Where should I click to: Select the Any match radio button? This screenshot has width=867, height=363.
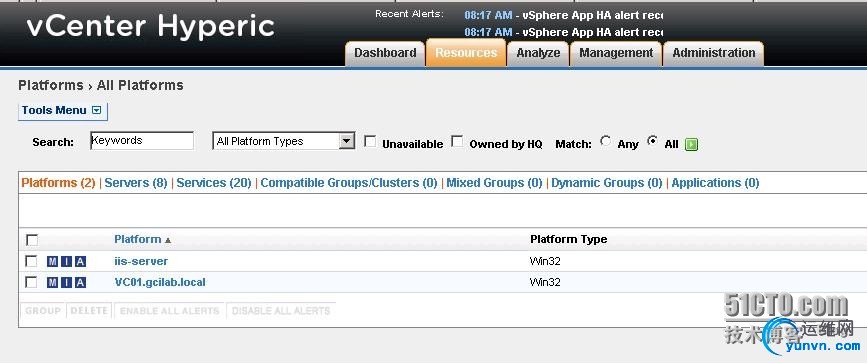(606, 142)
